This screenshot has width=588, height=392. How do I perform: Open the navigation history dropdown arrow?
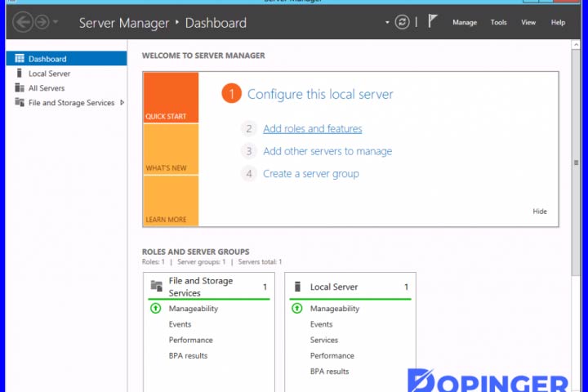pyautogui.click(x=56, y=22)
